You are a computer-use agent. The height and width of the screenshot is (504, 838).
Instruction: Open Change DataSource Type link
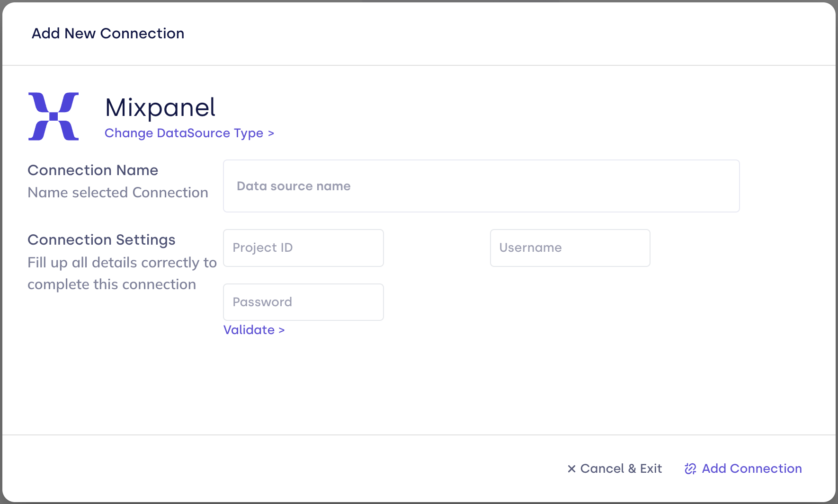(x=189, y=133)
